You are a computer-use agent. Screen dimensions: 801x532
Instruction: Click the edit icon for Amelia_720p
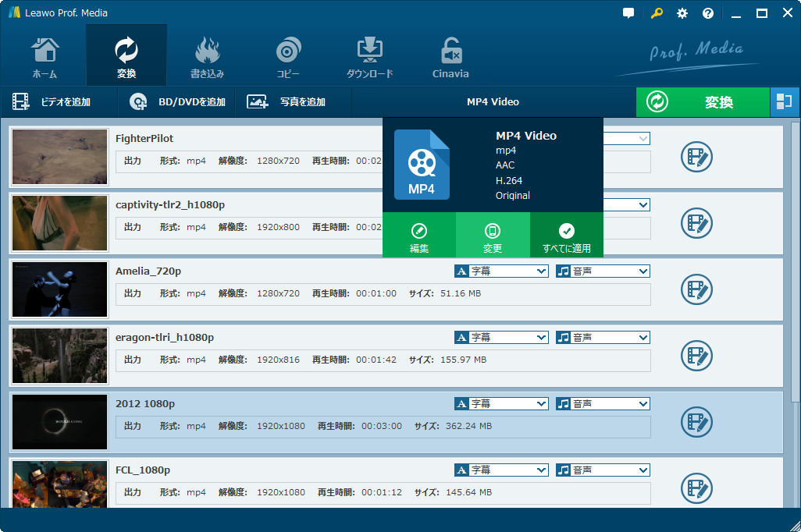696,289
